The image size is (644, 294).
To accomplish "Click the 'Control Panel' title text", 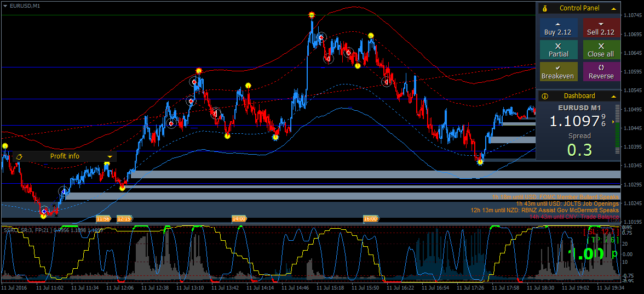I will point(579,8).
